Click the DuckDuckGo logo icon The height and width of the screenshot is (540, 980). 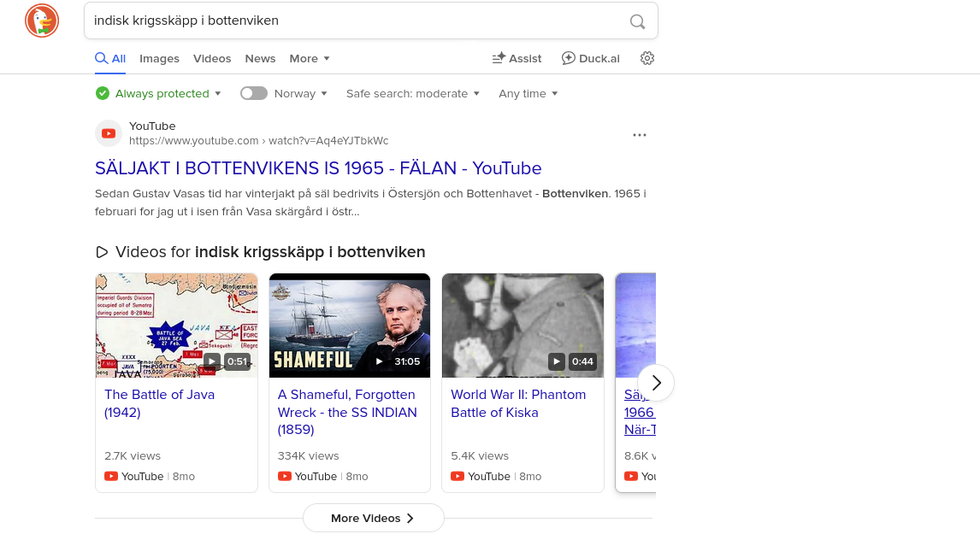(x=42, y=21)
